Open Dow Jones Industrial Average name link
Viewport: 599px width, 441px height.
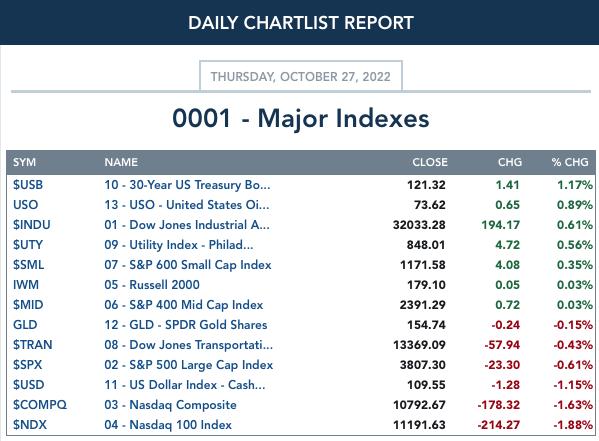pyautogui.click(x=187, y=225)
